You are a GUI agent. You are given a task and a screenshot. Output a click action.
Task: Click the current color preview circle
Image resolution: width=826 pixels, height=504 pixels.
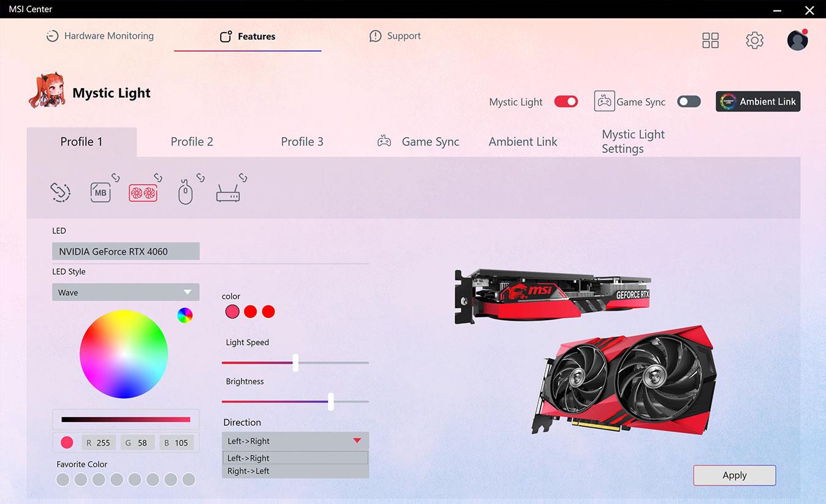67,443
